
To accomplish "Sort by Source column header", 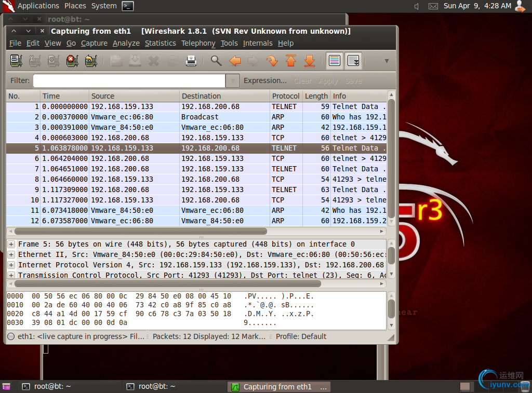I will tap(134, 96).
